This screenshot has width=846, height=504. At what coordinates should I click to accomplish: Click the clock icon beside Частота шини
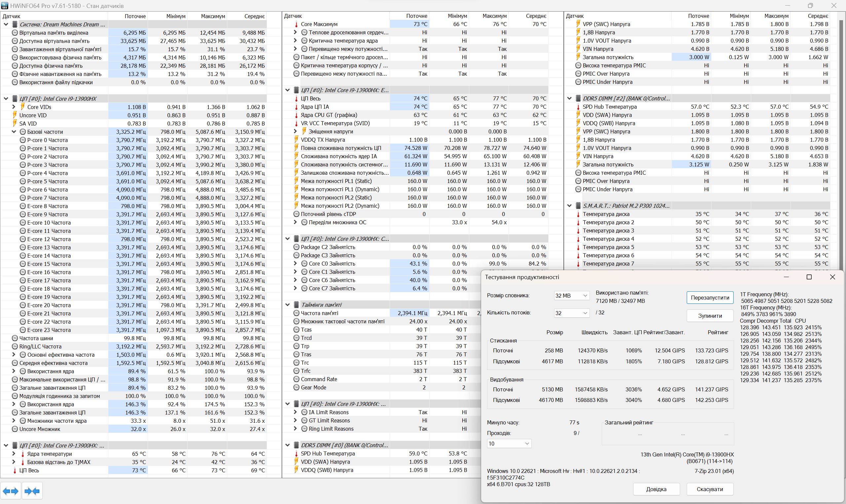tap(15, 338)
